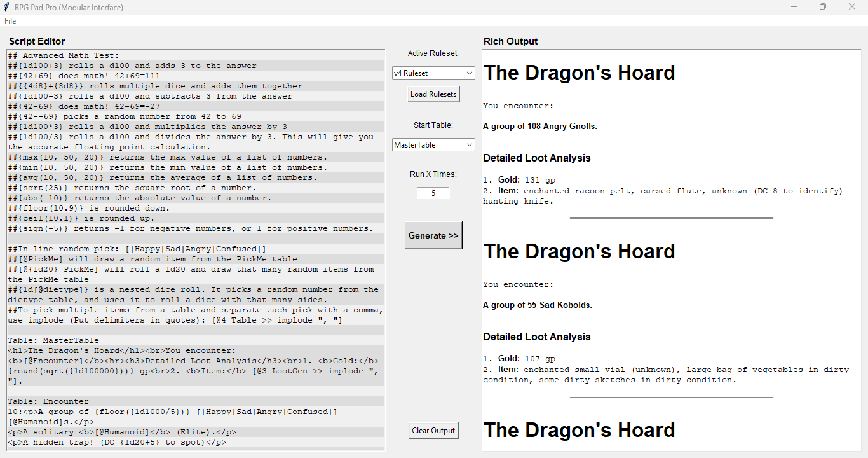The image size is (868, 458).
Task: Click the Clear Output button
Action: [x=433, y=431]
